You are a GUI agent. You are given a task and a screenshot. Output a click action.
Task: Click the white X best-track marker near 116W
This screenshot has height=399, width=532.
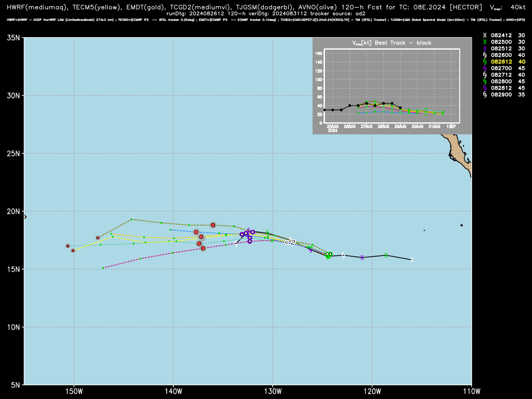412,260
